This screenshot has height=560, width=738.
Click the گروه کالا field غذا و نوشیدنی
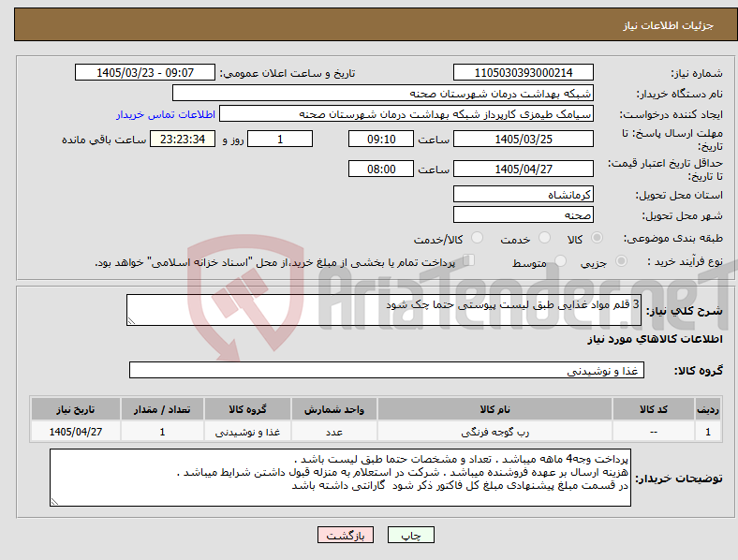[387, 370]
